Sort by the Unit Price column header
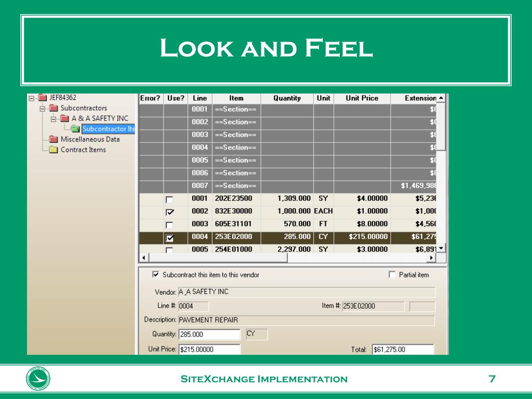 click(x=362, y=98)
